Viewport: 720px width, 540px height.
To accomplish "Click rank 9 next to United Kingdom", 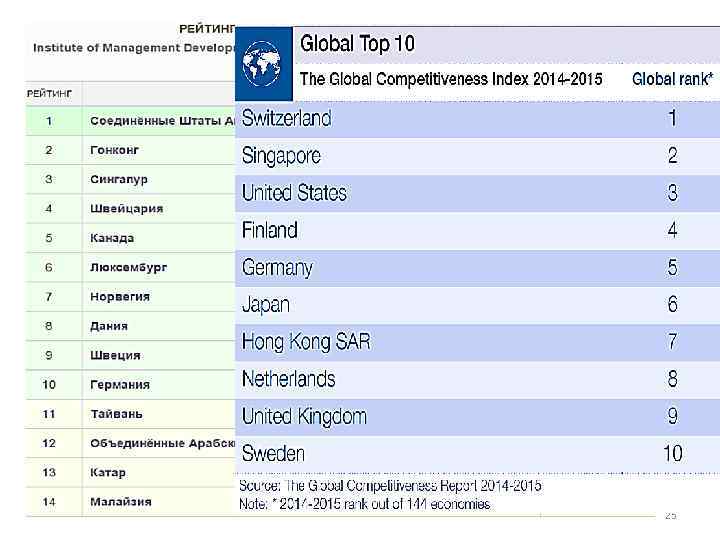I will 673,416.
